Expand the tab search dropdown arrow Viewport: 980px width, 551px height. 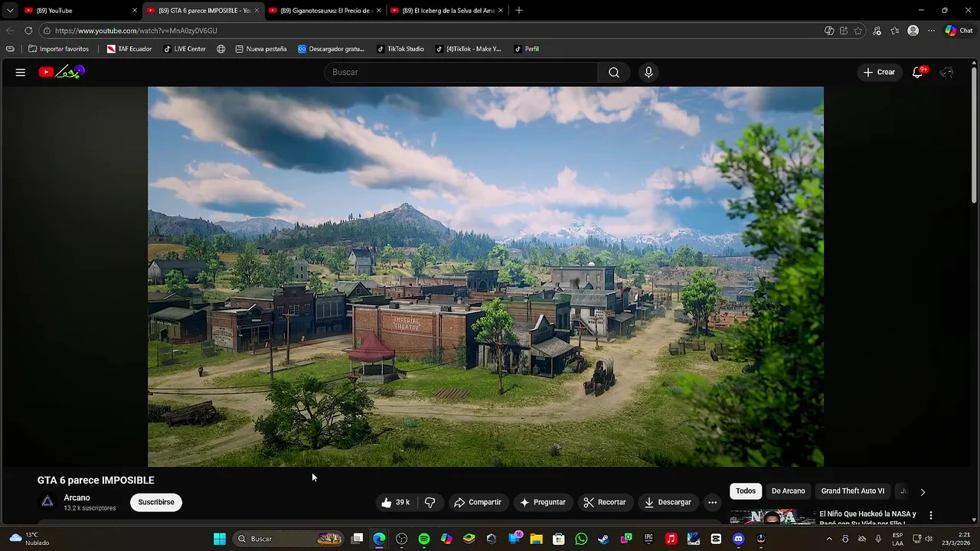tap(9, 11)
